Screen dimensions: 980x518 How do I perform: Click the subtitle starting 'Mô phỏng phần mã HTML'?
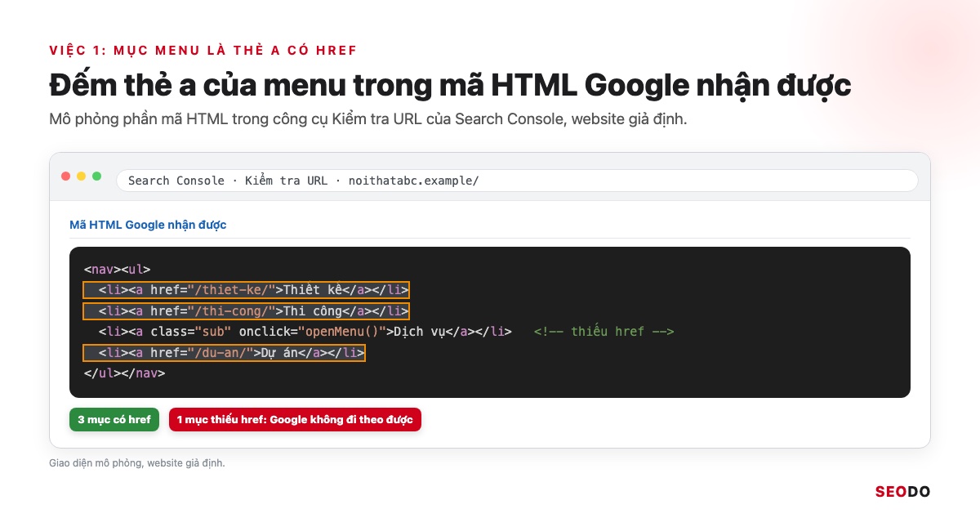point(368,119)
